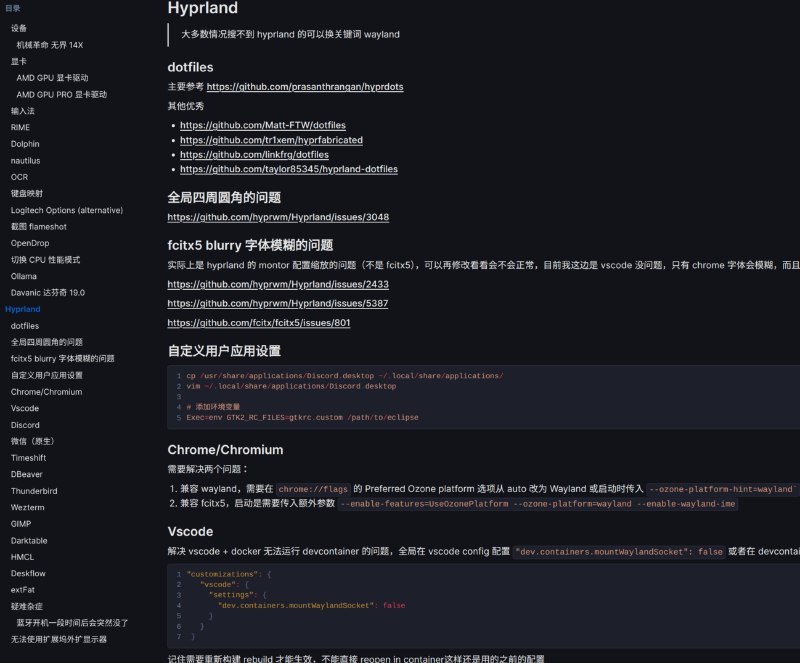
Task: Click the Vscode heading in the article
Action: pos(190,531)
